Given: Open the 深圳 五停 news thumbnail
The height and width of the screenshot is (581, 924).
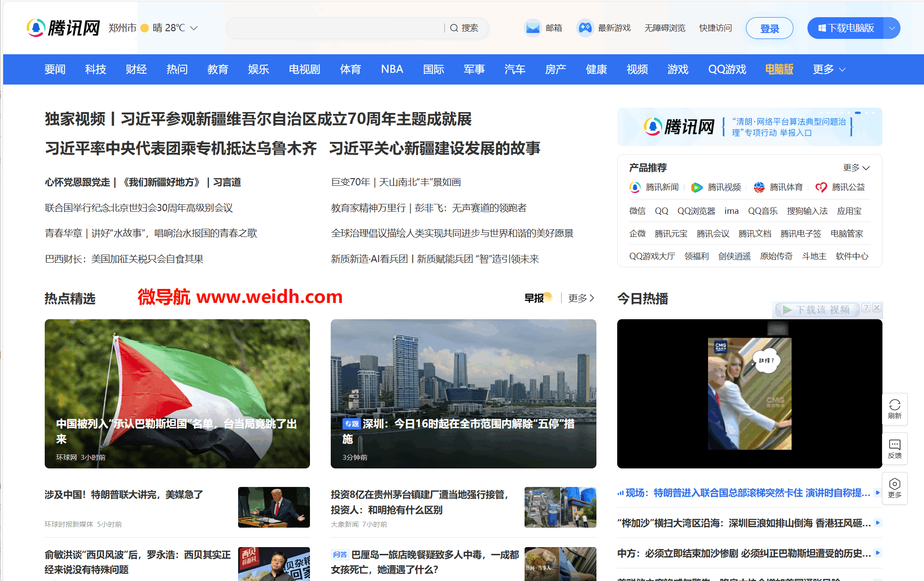Looking at the screenshot, I should click(x=464, y=394).
